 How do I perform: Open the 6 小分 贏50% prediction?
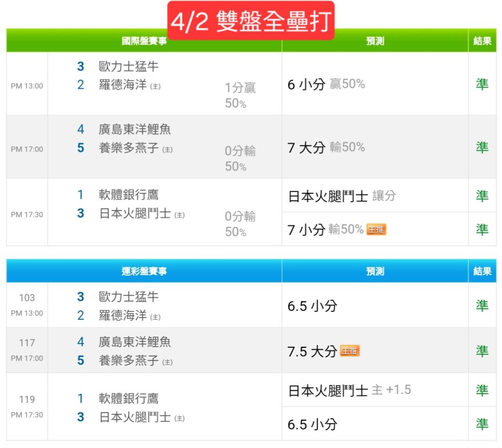click(x=326, y=85)
